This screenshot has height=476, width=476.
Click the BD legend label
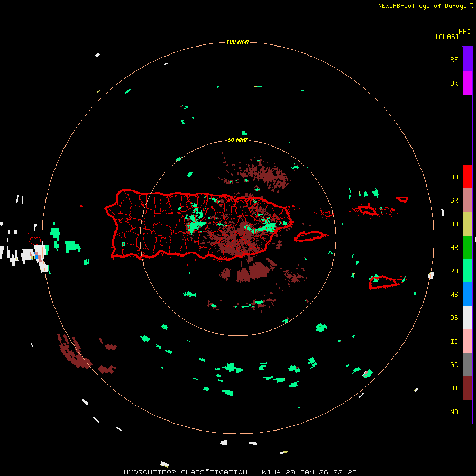454,224
